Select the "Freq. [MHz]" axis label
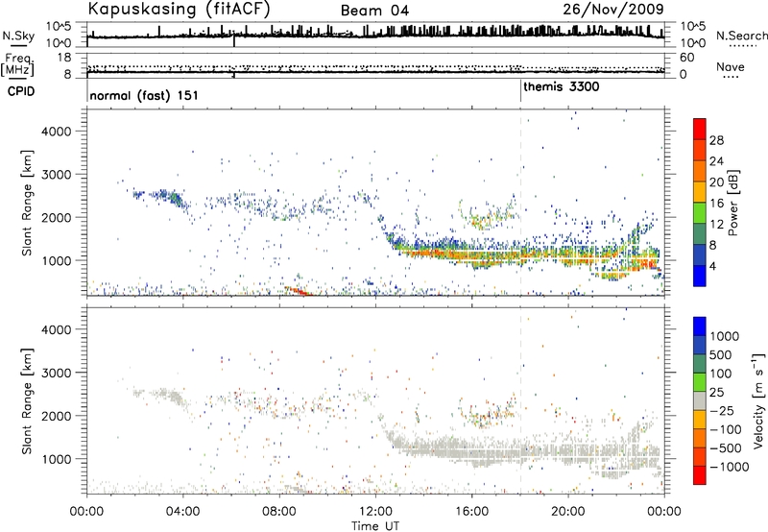The image size is (768, 532). pyautogui.click(x=18, y=65)
